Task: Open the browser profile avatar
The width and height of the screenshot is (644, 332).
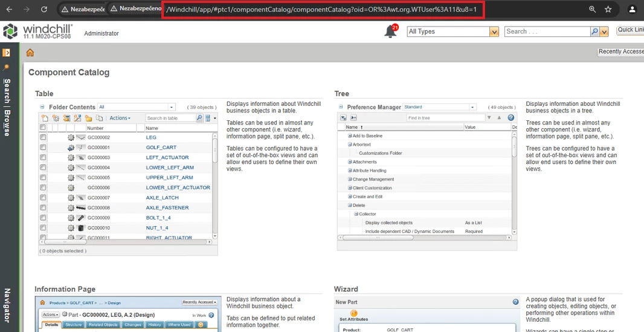Action: click(x=633, y=10)
